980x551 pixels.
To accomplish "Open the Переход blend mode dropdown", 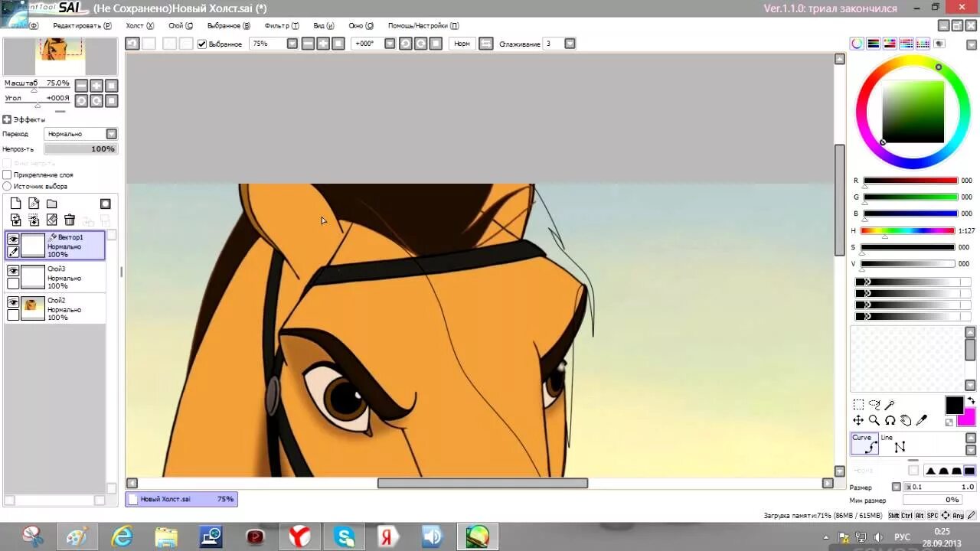I will pos(112,134).
